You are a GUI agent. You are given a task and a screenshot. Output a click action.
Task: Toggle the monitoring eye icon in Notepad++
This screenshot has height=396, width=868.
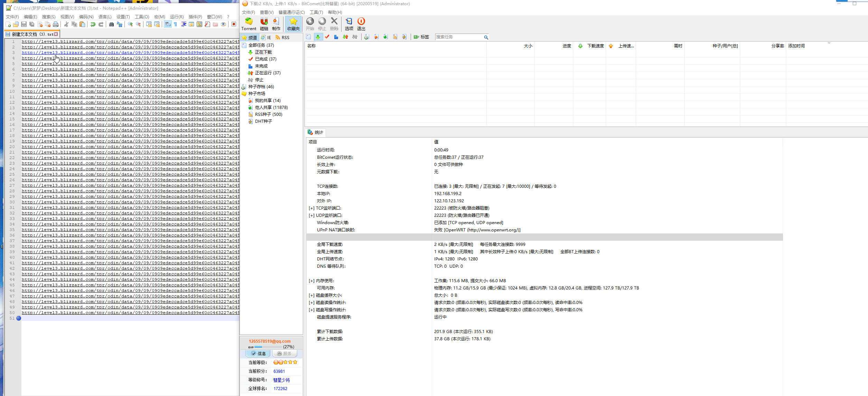click(x=223, y=24)
